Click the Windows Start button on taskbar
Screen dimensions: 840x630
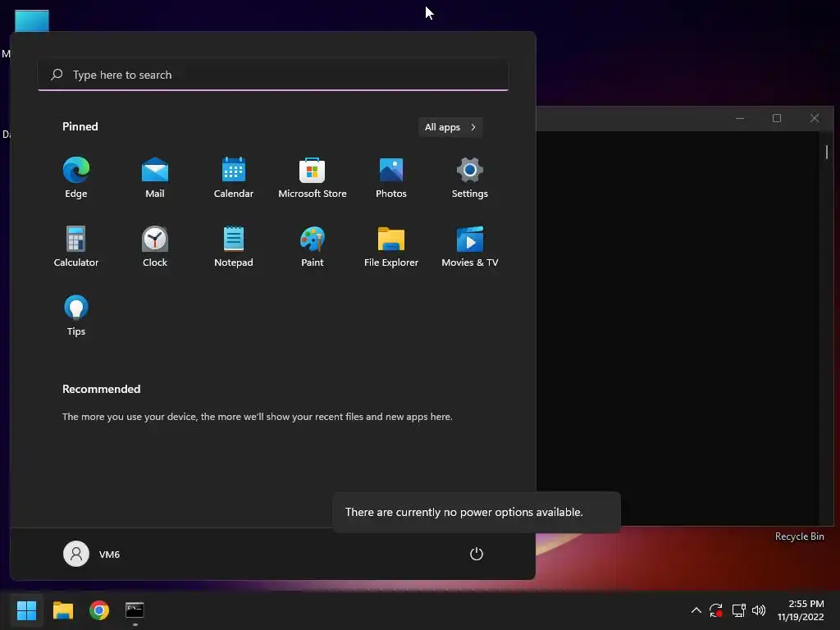click(26, 610)
